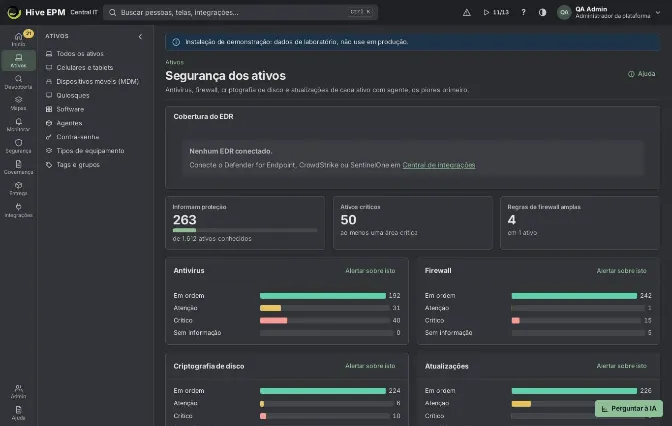Expand the QA Admin account dropdown arrow

click(658, 12)
